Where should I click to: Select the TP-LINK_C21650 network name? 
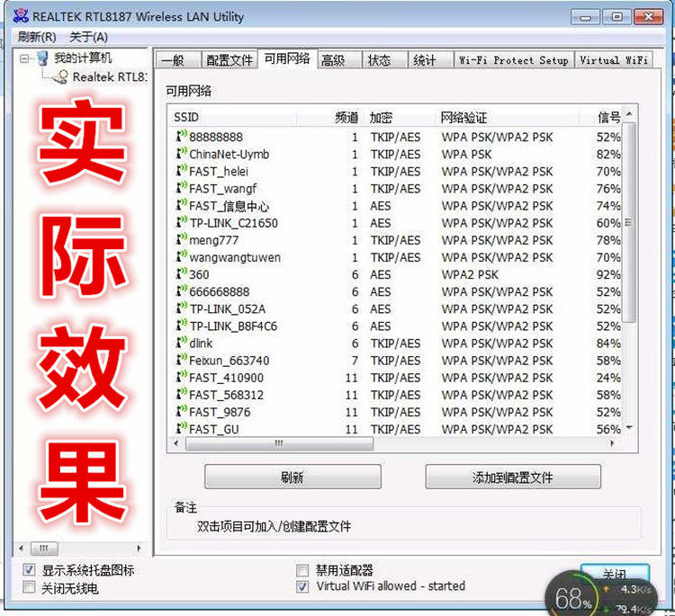233,223
